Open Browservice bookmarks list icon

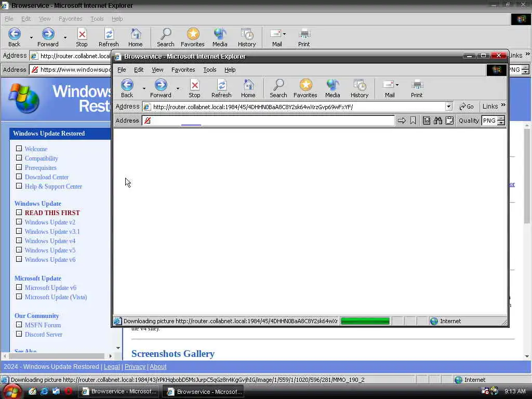tap(427, 121)
